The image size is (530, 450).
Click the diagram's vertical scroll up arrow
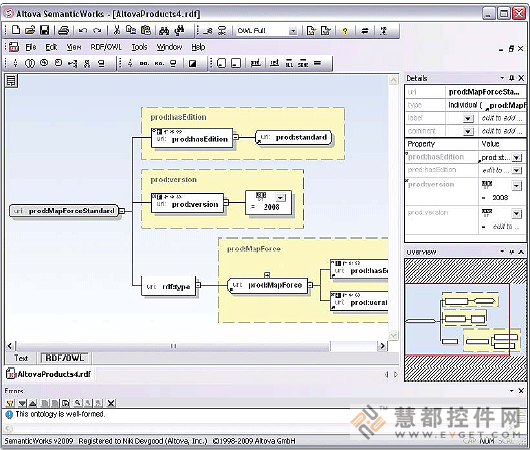click(393, 80)
